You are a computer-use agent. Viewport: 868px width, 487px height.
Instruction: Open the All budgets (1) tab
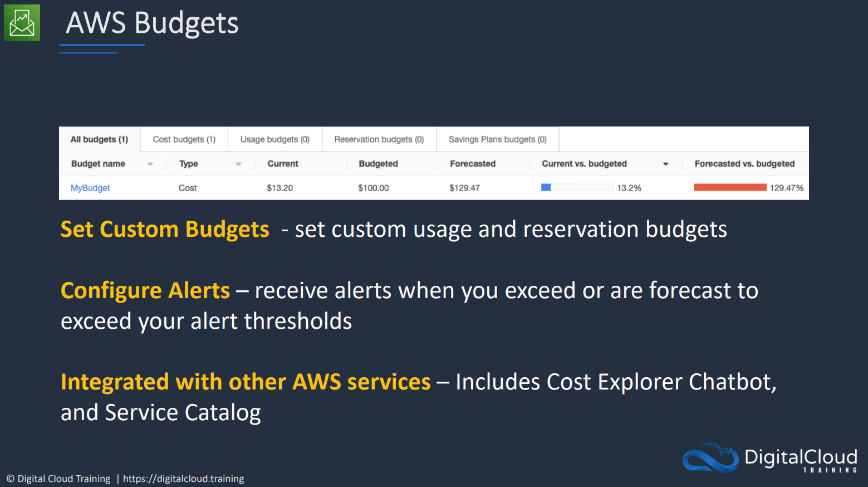tap(100, 139)
